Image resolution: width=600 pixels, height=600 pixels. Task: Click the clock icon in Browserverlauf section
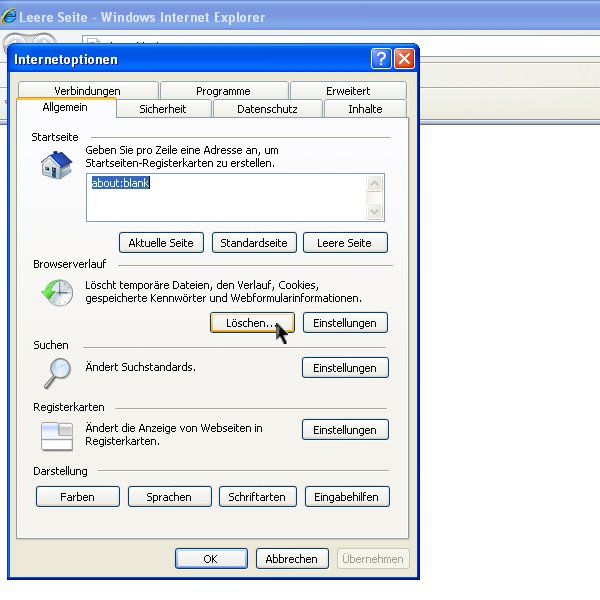(x=57, y=293)
